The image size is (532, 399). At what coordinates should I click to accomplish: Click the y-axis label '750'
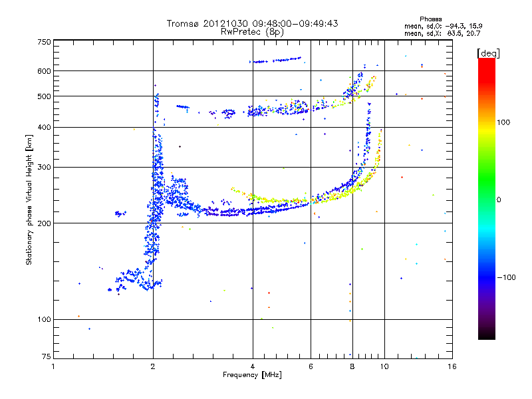click(44, 42)
